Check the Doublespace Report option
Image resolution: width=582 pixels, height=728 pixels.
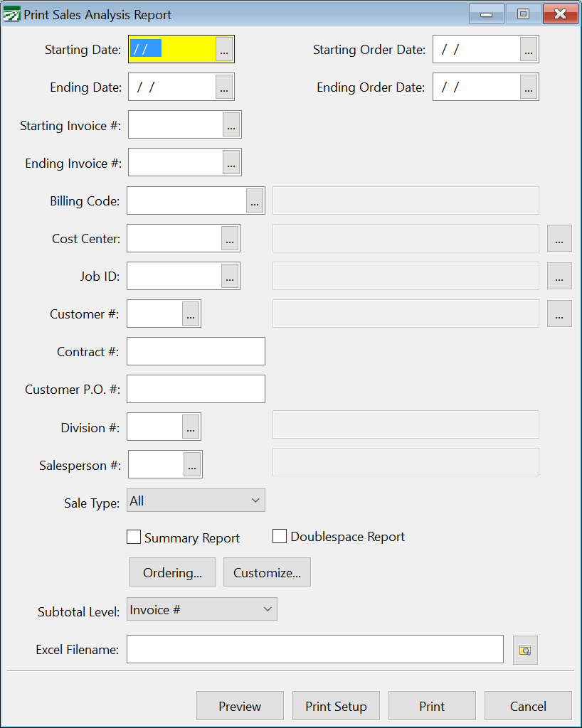pos(280,536)
